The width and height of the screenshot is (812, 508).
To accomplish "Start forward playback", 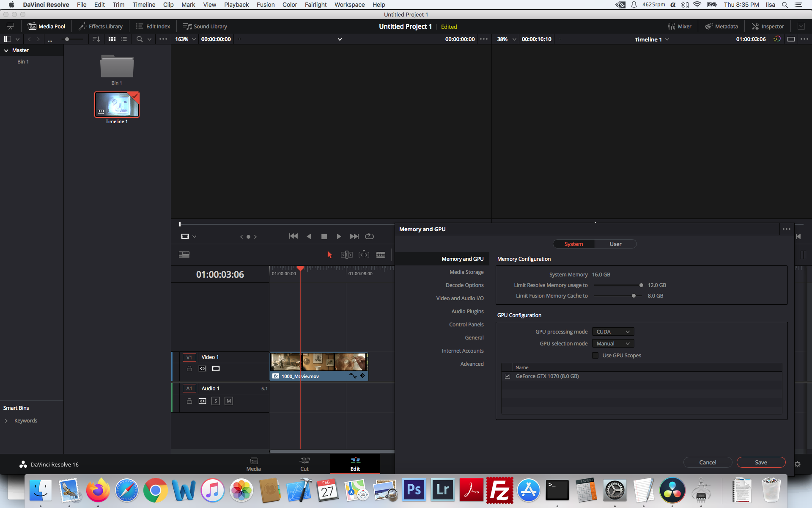I will coord(339,236).
